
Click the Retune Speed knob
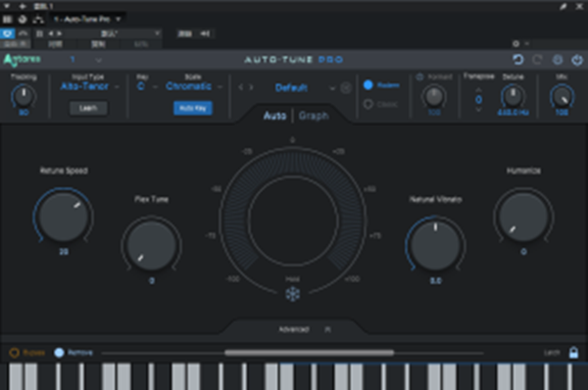(64, 218)
